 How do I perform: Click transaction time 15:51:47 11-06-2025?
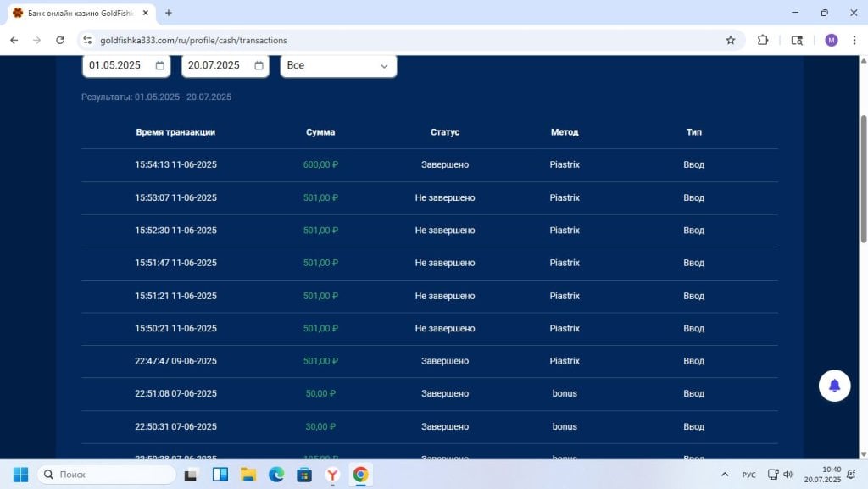[x=175, y=263]
